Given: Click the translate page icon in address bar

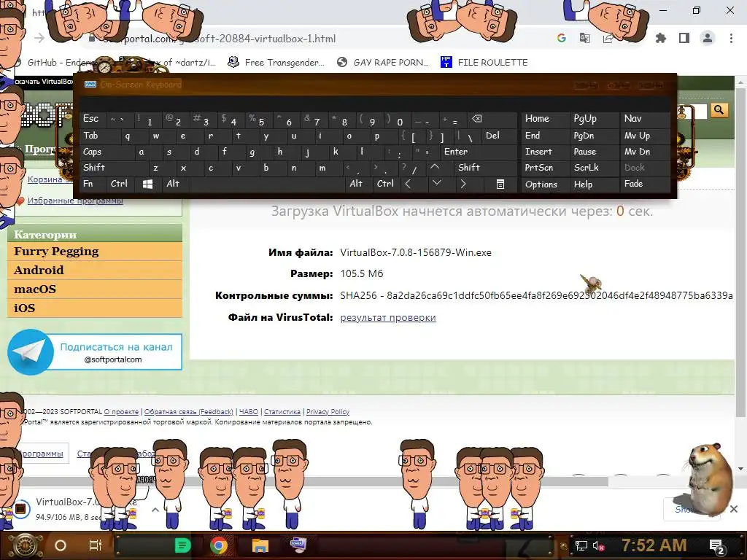Looking at the screenshot, I should click(x=584, y=38).
